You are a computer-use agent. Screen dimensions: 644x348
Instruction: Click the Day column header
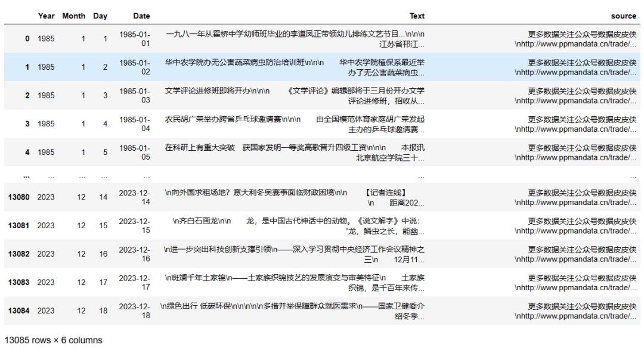pos(99,16)
